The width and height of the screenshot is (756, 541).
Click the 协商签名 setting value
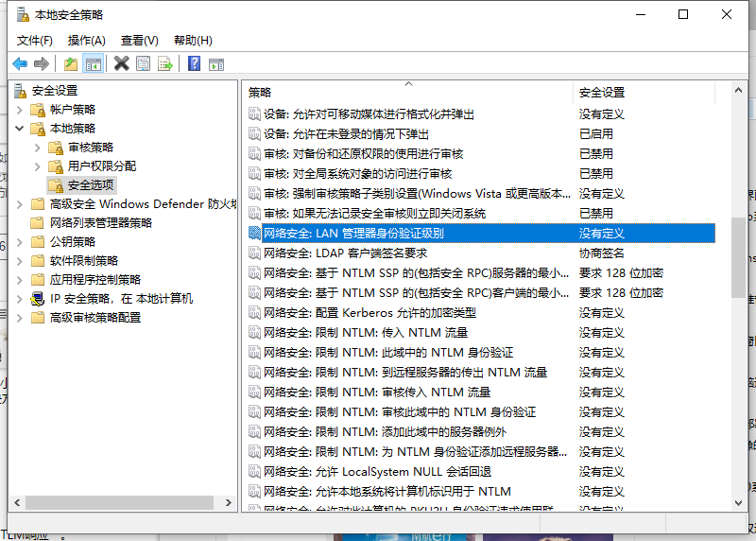tap(601, 253)
